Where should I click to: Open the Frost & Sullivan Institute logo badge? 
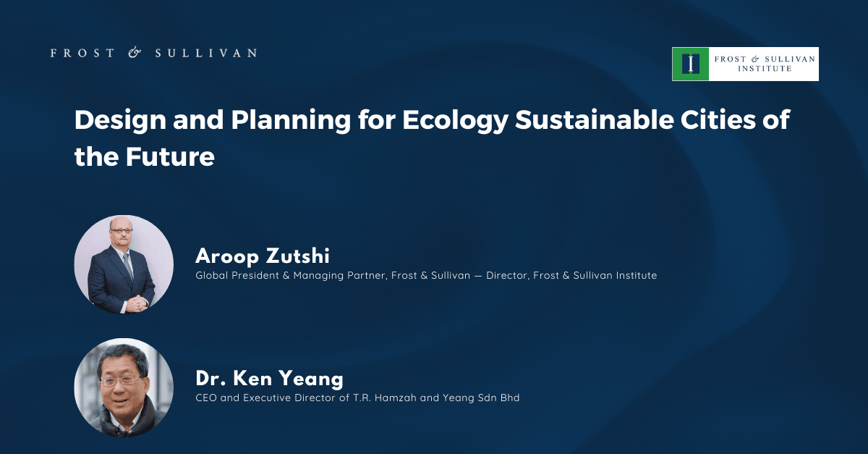(744, 64)
